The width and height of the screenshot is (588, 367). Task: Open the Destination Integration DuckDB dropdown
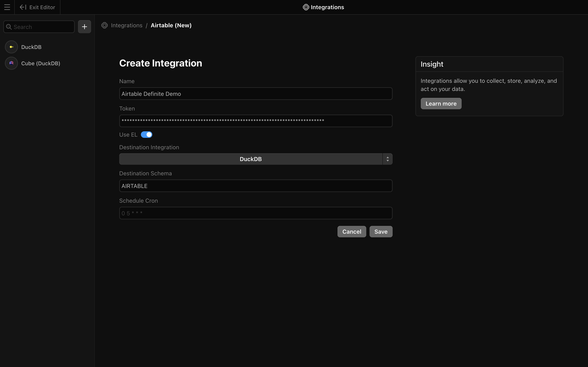pos(251,159)
